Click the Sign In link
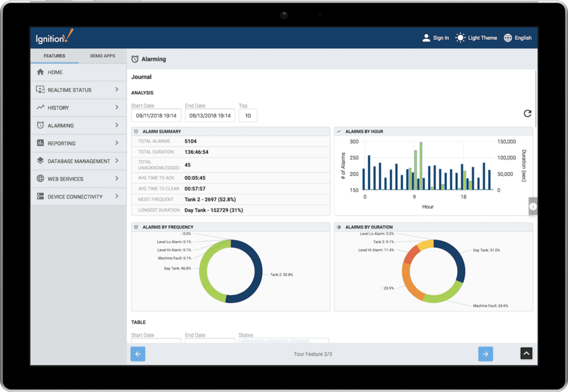Image resolution: width=568 pixels, height=392 pixels. (x=438, y=38)
